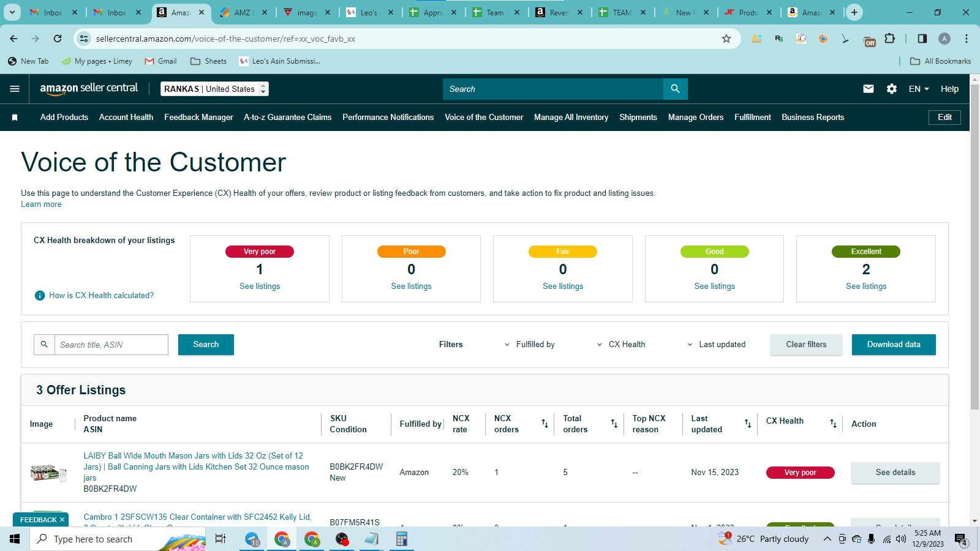See listings under Excellent
980x551 pixels.
pos(866,287)
